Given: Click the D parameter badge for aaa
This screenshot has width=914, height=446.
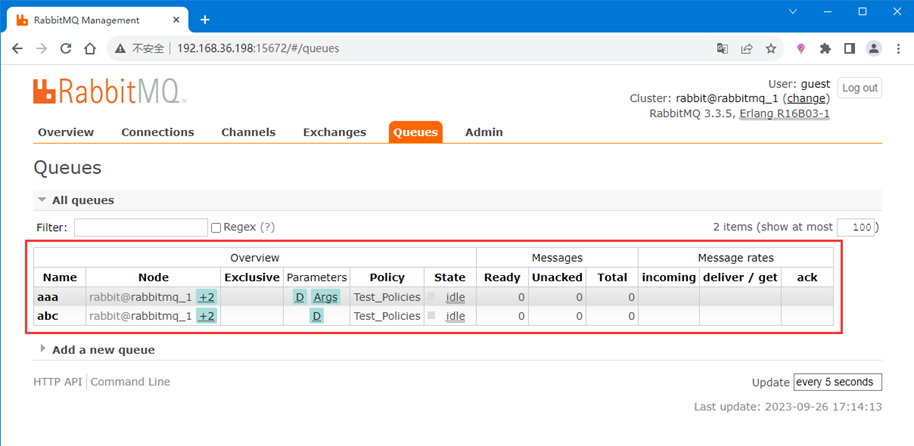Looking at the screenshot, I should pos(300,297).
